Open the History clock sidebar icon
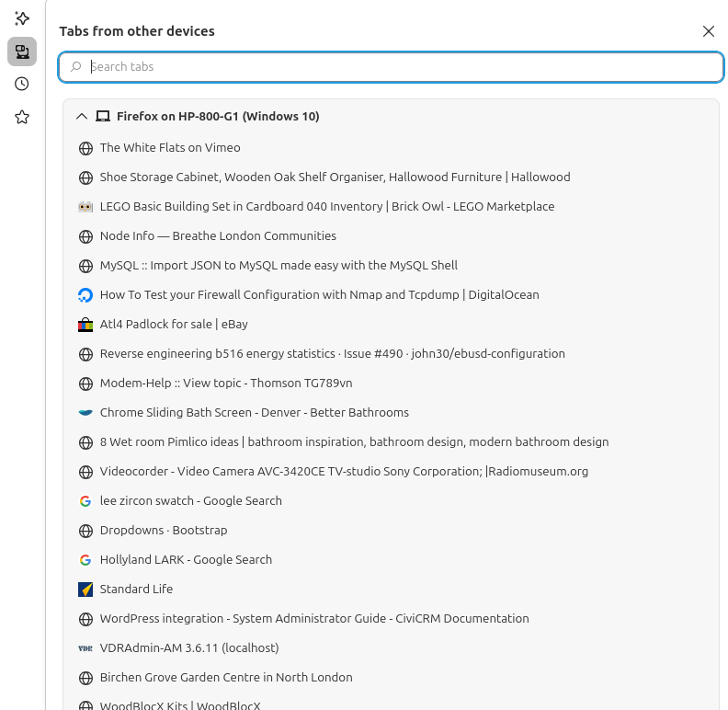Image resolution: width=728 pixels, height=710 pixels. (22, 84)
